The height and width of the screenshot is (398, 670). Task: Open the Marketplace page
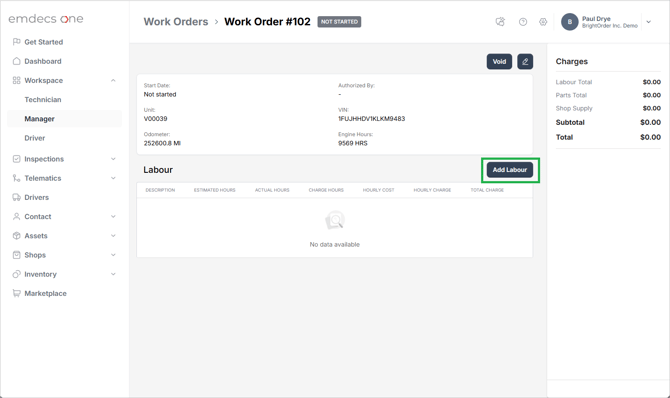[x=45, y=294]
